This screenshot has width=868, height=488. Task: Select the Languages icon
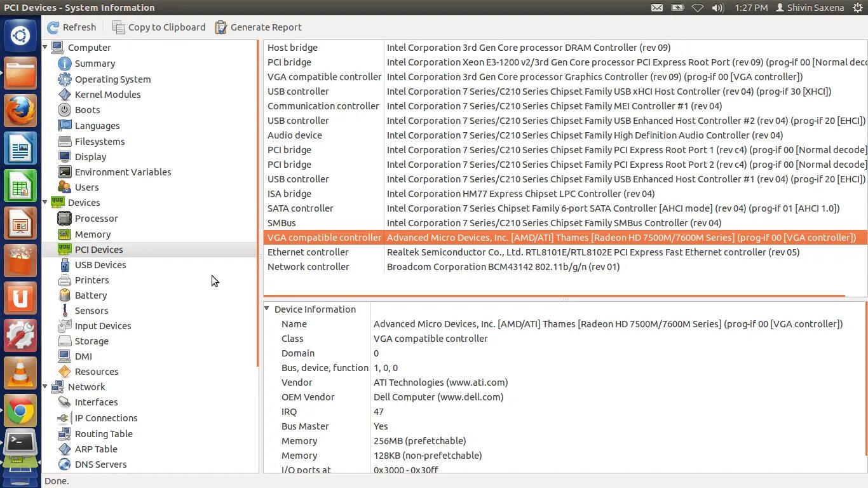pyautogui.click(x=64, y=126)
